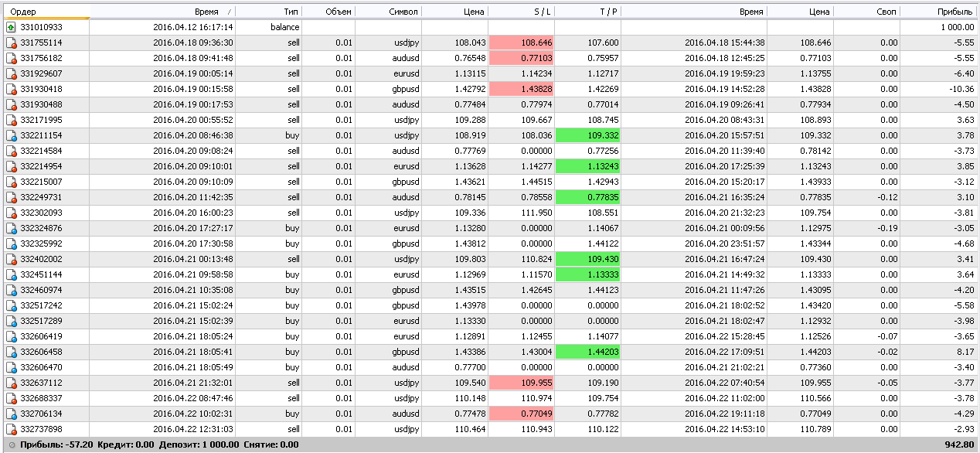The image size is (980, 453).
Task: Click the green take-profit cell 109.332
Action: [587, 135]
